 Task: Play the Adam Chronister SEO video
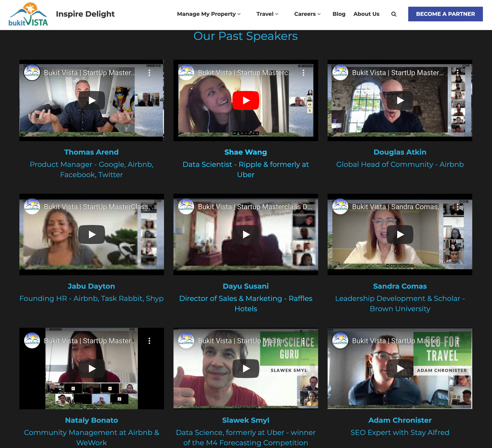pos(400,368)
